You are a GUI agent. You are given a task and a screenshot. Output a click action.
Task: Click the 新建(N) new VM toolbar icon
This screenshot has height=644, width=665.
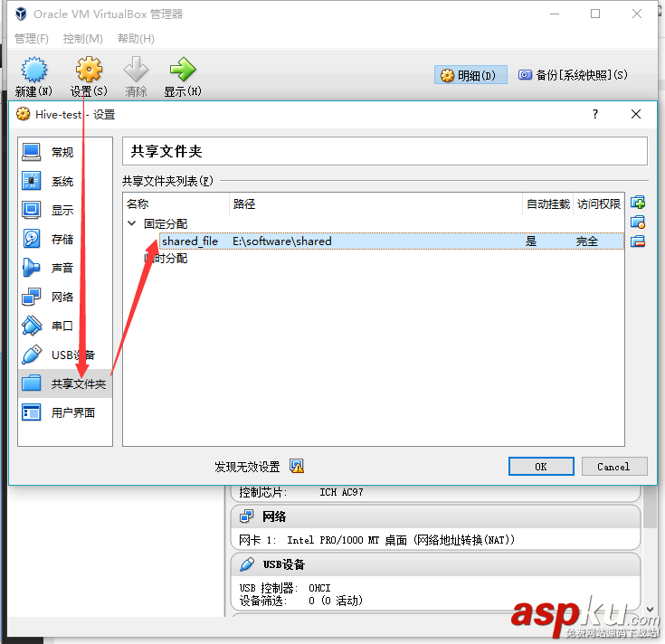[x=33, y=77]
